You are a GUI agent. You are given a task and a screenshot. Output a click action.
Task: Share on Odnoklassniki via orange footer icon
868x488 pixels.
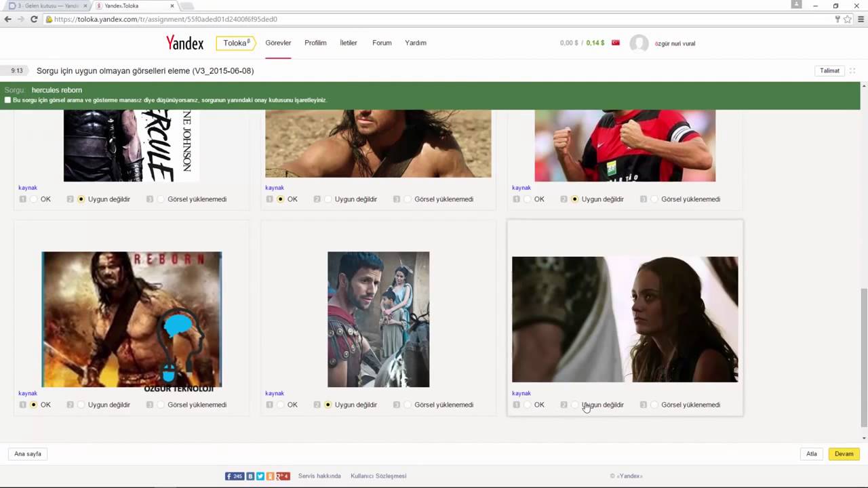coord(270,476)
